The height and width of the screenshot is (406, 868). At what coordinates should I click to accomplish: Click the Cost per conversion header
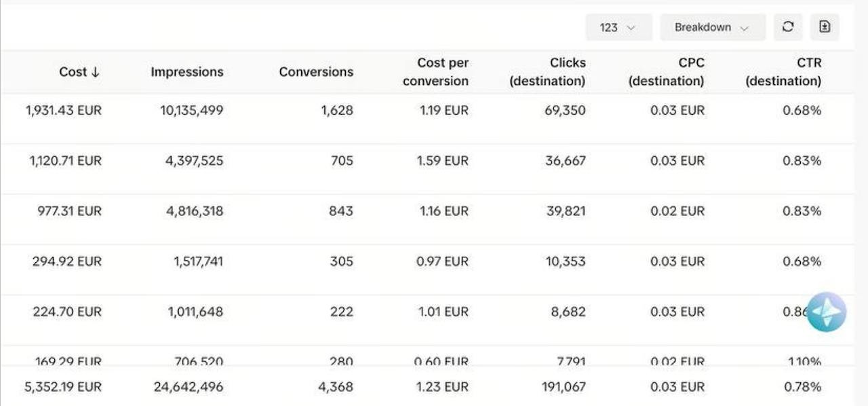(x=435, y=72)
